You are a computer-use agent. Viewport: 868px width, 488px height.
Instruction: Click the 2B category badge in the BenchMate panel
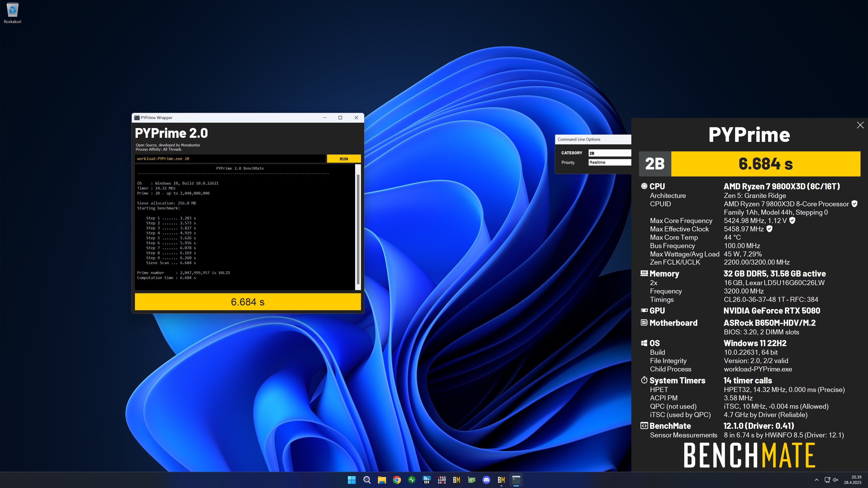pyautogui.click(x=655, y=164)
